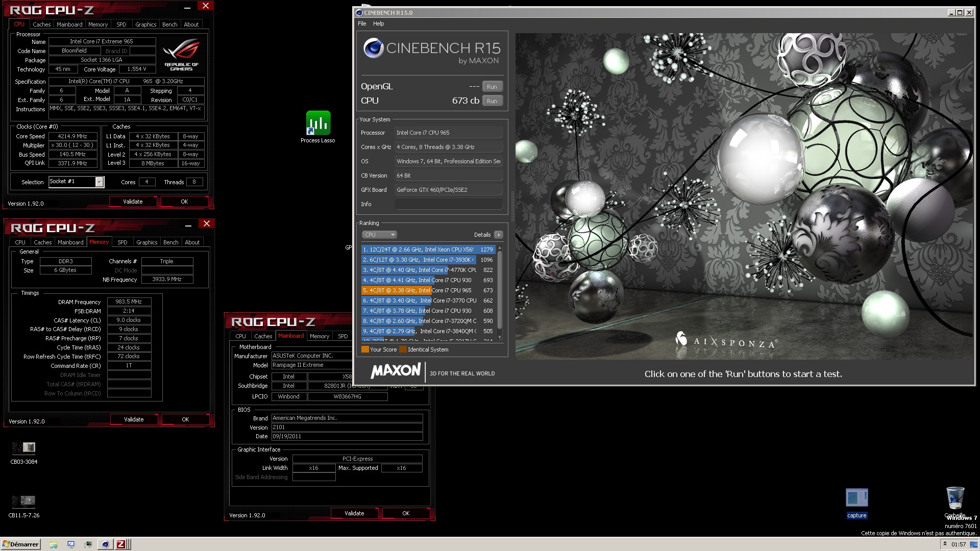Open SPD tab in top CPU-Z window
This screenshot has height=551, width=980.
121,24
